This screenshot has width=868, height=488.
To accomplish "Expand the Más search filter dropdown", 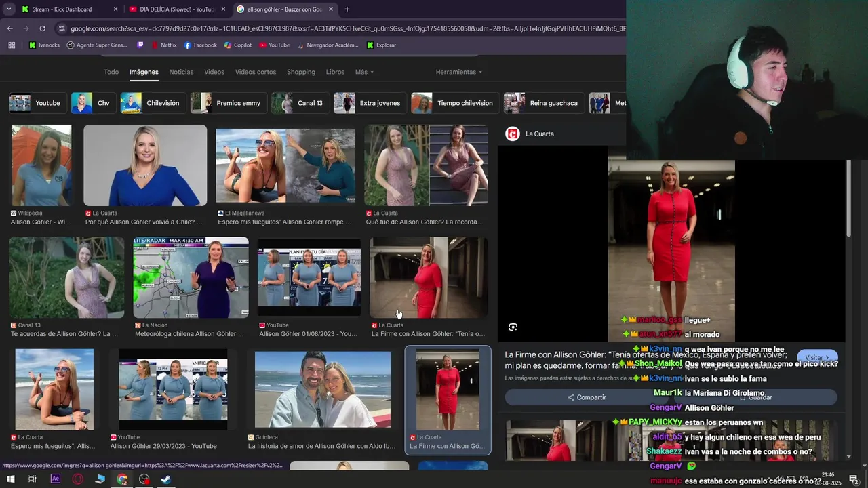I will pyautogui.click(x=364, y=72).
